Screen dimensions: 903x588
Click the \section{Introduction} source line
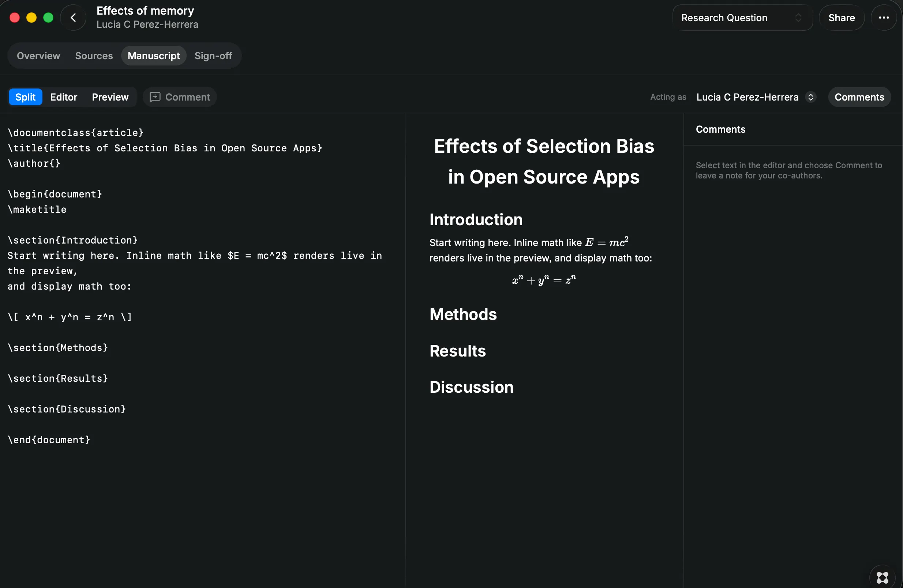point(73,240)
